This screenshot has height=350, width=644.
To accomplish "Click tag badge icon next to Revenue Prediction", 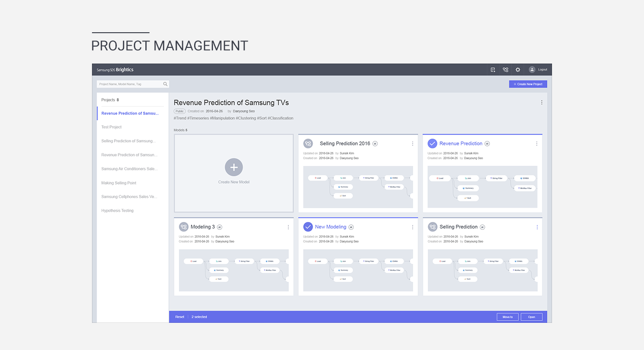I will [x=487, y=144].
